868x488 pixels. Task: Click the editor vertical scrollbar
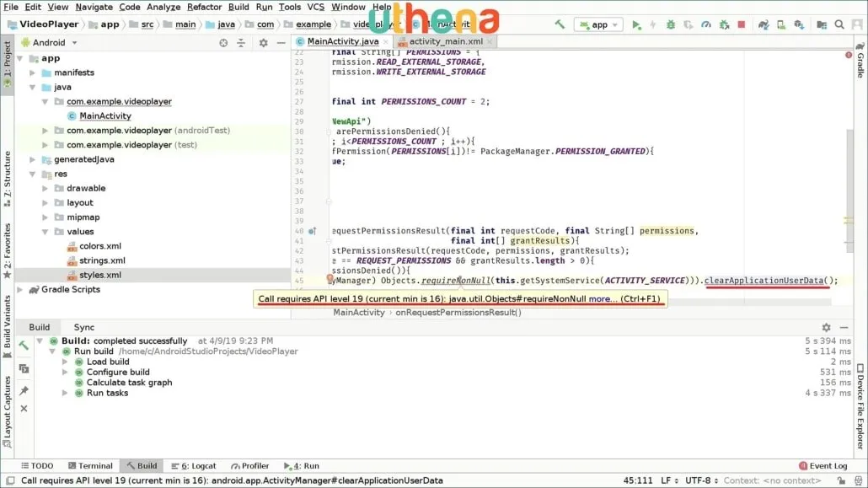click(849, 191)
